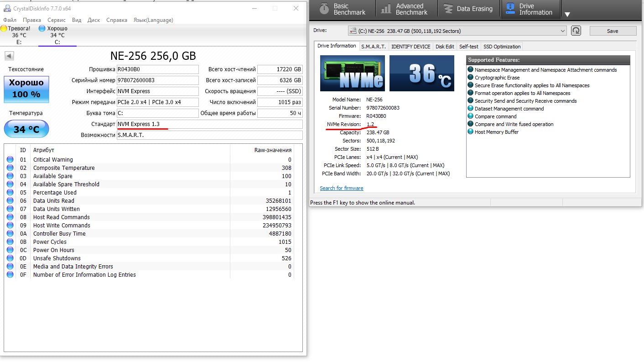Click the refresh drive icon next to Save
644x363 pixels.
click(576, 31)
